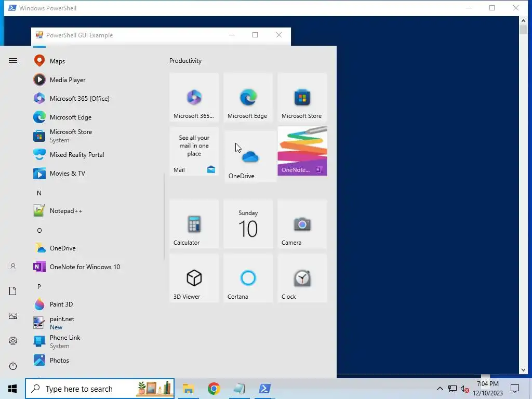This screenshot has height=399, width=532.
Task: Open the Cortana tile
Action: click(x=248, y=278)
